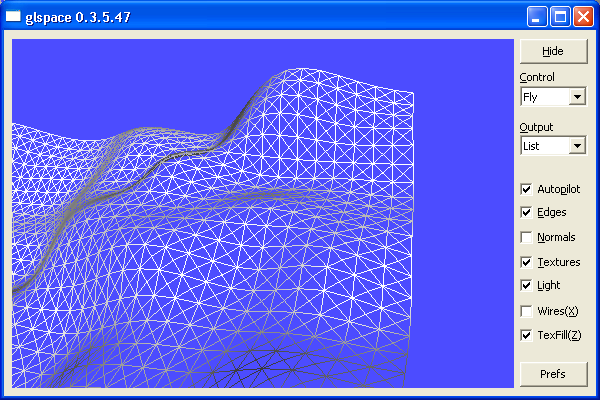Toggle the Light checkbox
The width and height of the screenshot is (600, 400).
coord(526,286)
